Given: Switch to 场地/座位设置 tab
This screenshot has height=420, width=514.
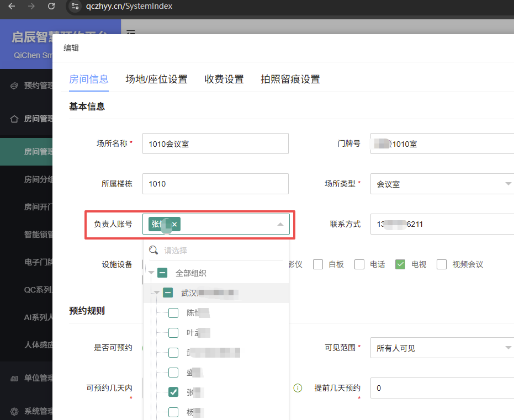Looking at the screenshot, I should (x=156, y=79).
